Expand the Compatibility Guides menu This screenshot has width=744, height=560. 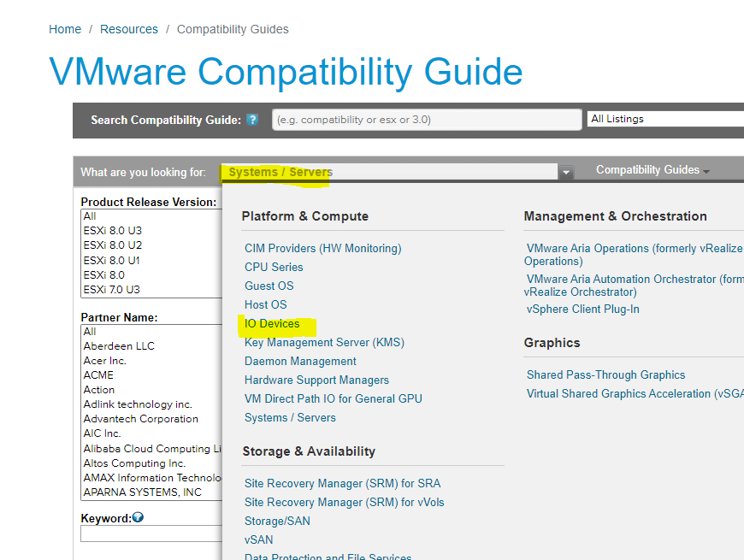(652, 170)
